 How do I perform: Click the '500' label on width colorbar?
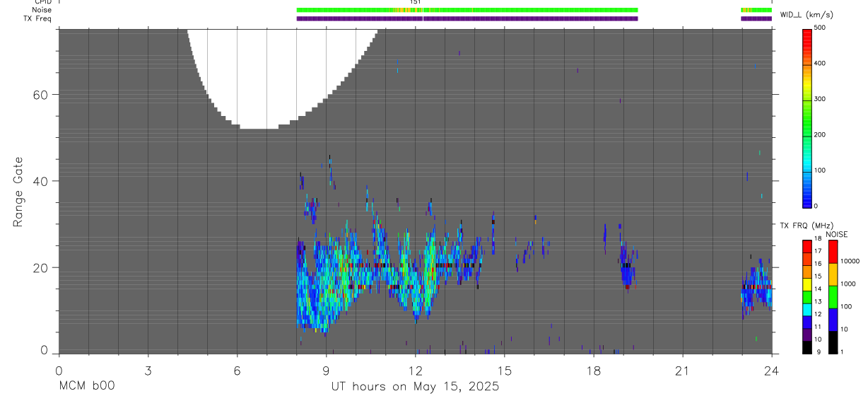[820, 28]
